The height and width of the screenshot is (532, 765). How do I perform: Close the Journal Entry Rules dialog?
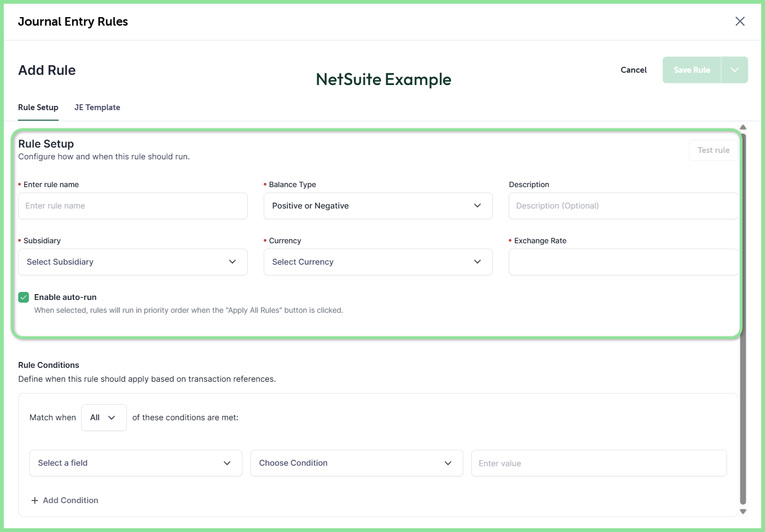click(740, 21)
